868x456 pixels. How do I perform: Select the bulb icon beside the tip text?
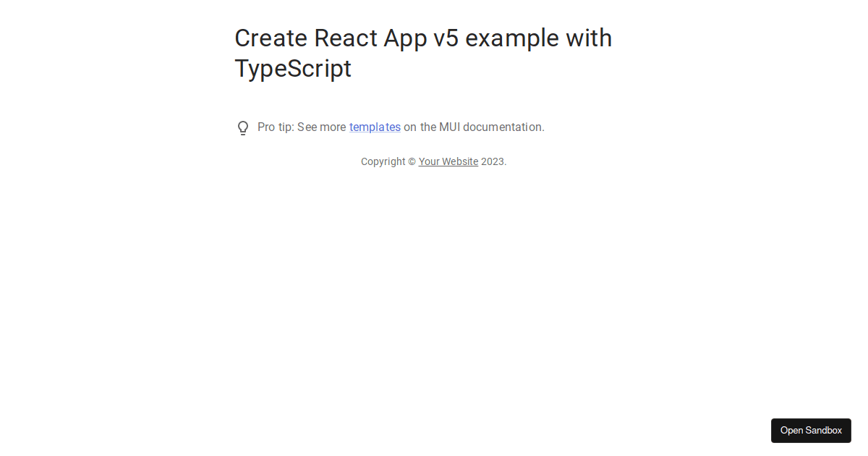click(243, 127)
